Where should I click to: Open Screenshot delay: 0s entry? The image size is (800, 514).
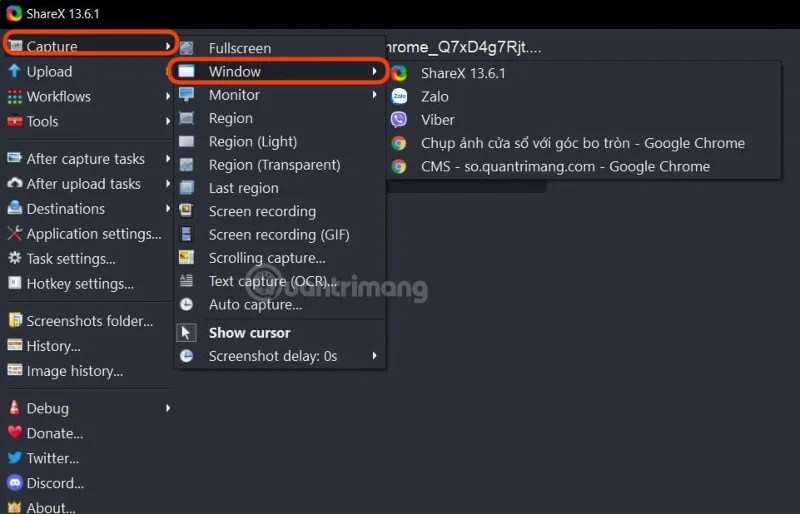click(279, 356)
